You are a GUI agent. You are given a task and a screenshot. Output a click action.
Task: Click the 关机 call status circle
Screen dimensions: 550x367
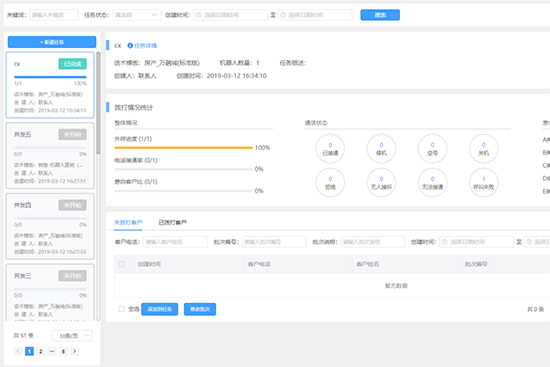click(x=484, y=149)
